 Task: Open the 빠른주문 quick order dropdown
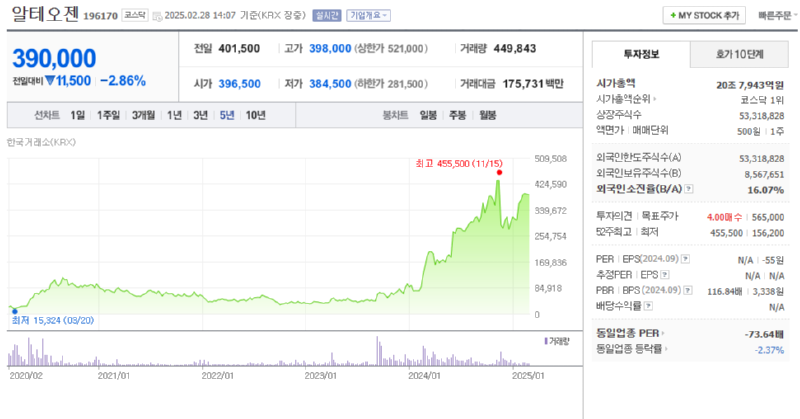(778, 15)
